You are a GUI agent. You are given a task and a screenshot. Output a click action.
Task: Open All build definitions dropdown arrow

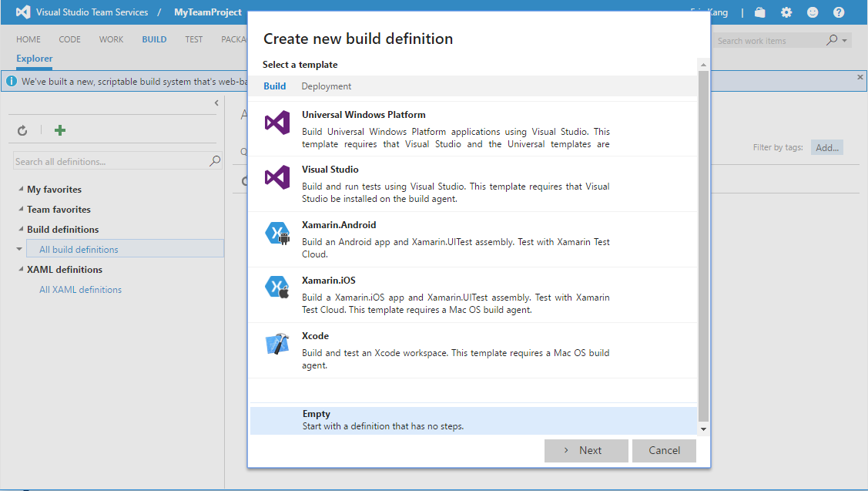pos(19,249)
